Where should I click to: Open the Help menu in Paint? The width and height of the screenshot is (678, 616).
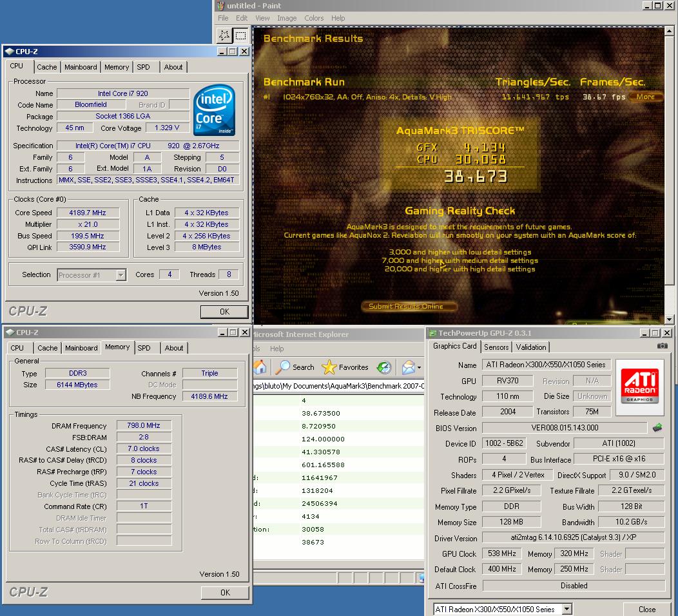338,18
